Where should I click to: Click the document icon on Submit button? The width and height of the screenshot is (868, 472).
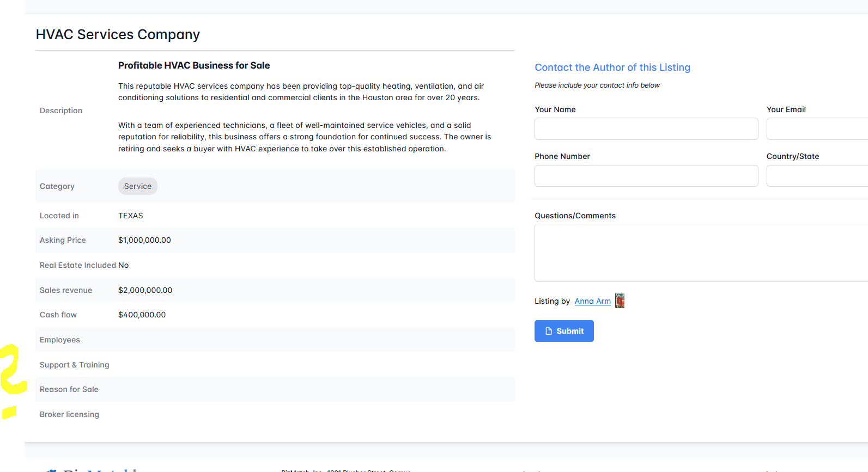pyautogui.click(x=549, y=331)
